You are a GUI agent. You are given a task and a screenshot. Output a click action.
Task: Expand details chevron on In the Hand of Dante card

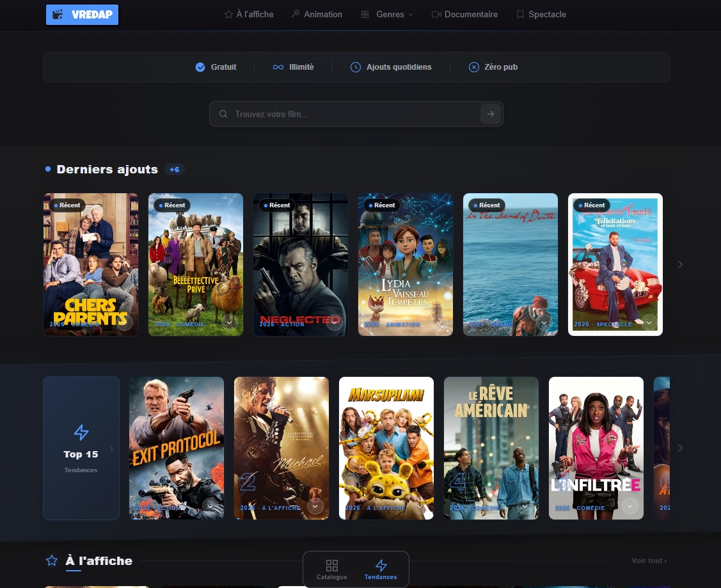tap(544, 322)
